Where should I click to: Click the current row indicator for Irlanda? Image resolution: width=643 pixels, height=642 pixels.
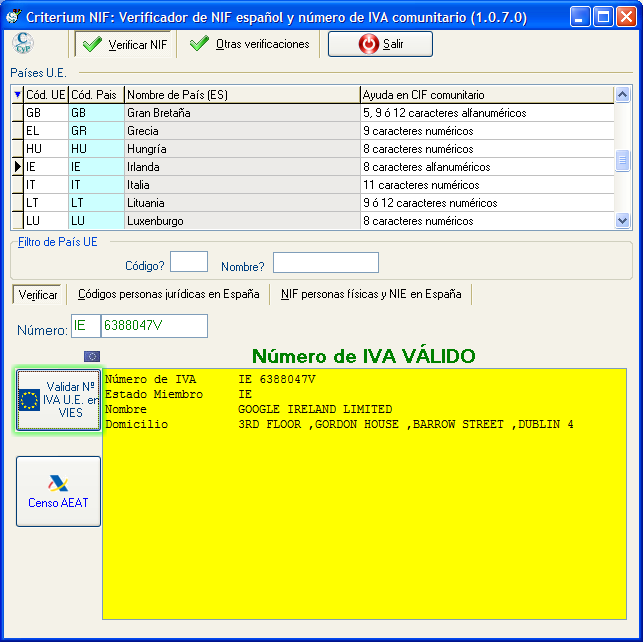(x=17, y=167)
